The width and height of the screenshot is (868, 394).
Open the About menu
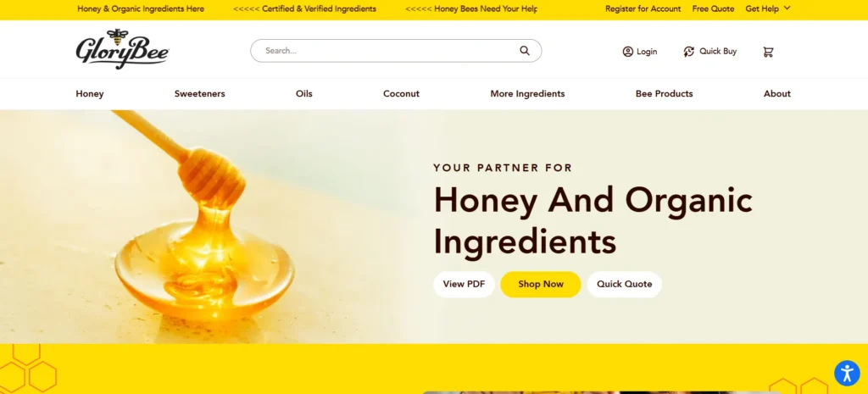(777, 93)
